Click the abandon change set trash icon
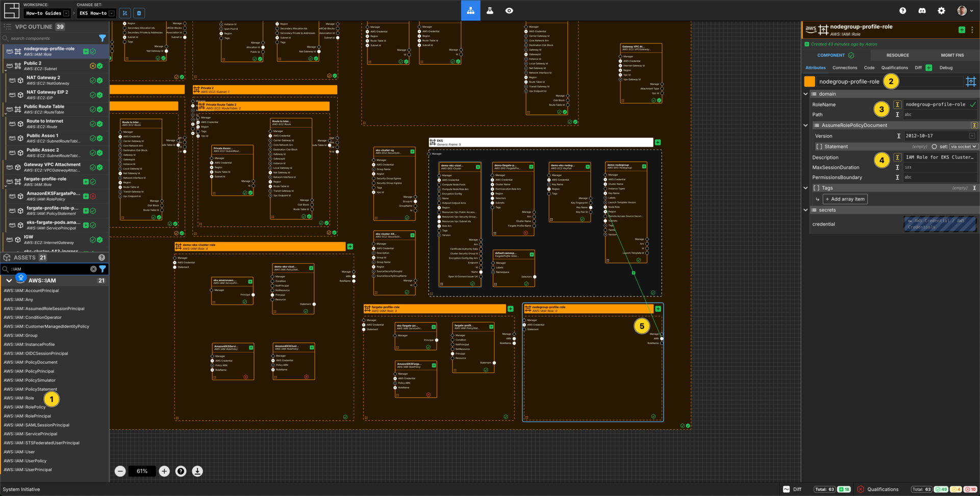This screenshot has height=496, width=980. [x=139, y=13]
